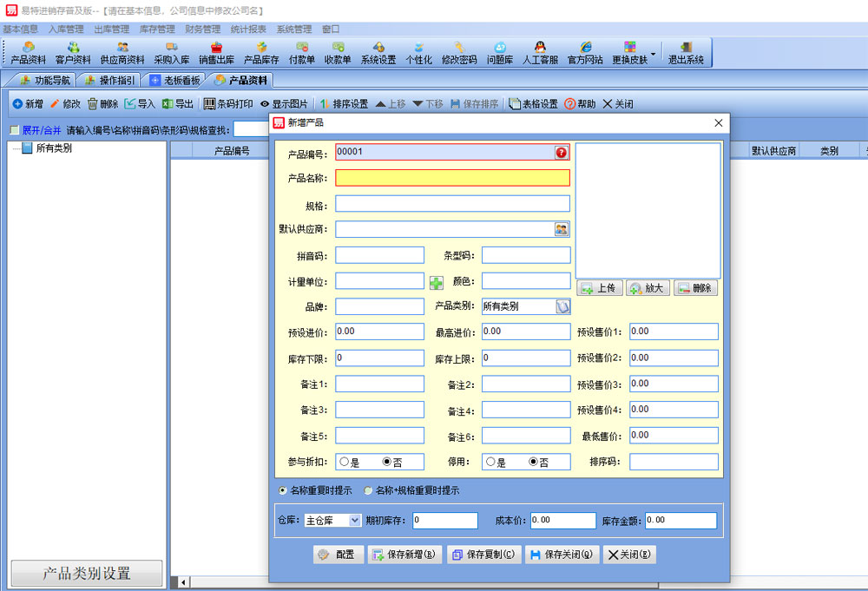This screenshot has width=868, height=591.
Task: Open the 产品类别 selector
Action: point(562,306)
